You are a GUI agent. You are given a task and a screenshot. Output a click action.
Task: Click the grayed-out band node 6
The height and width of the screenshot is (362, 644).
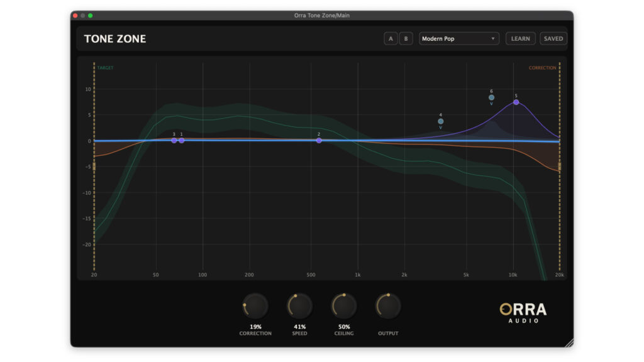coord(492,97)
